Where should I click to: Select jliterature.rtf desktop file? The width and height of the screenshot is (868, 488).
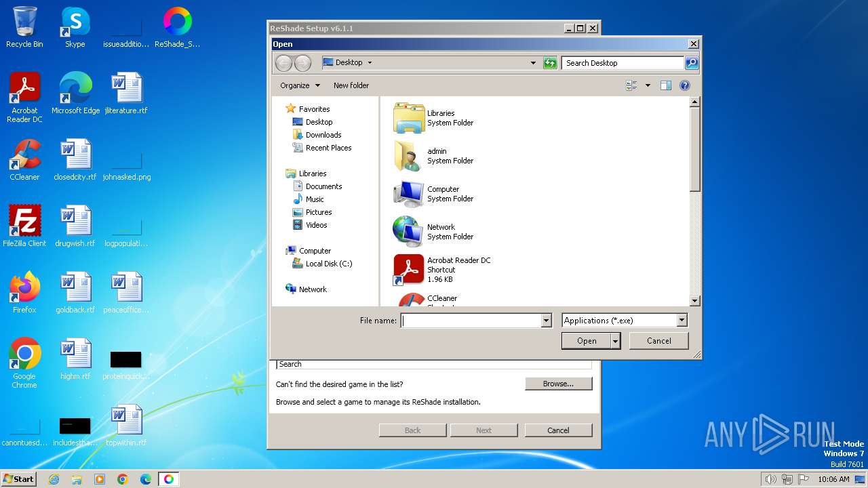click(x=126, y=94)
